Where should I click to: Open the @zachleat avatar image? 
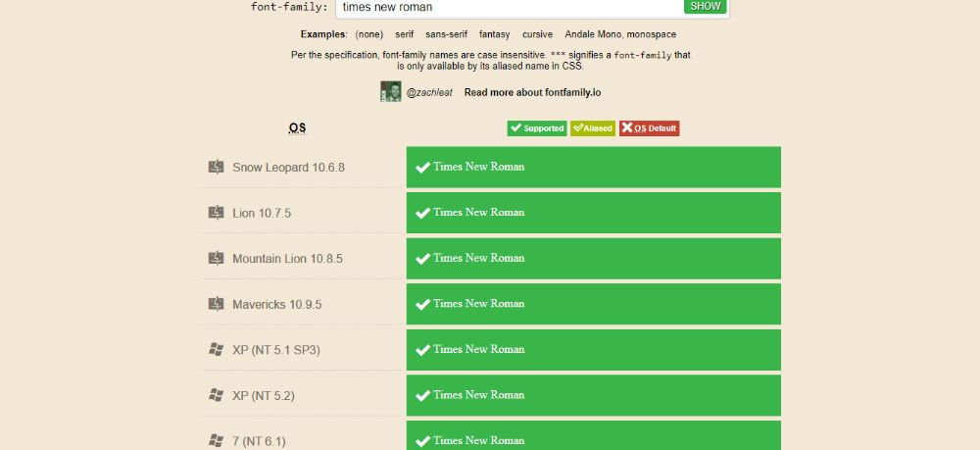[391, 92]
